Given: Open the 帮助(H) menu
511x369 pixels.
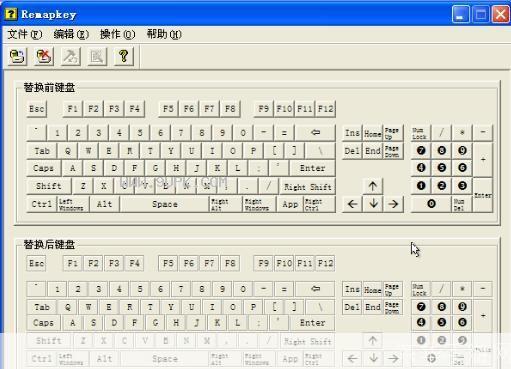Looking at the screenshot, I should coord(164,34).
